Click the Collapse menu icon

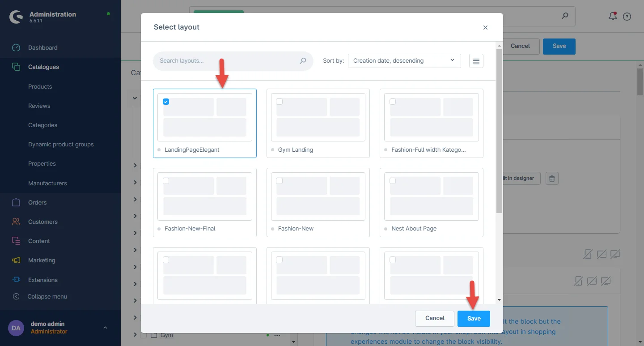tap(16, 296)
